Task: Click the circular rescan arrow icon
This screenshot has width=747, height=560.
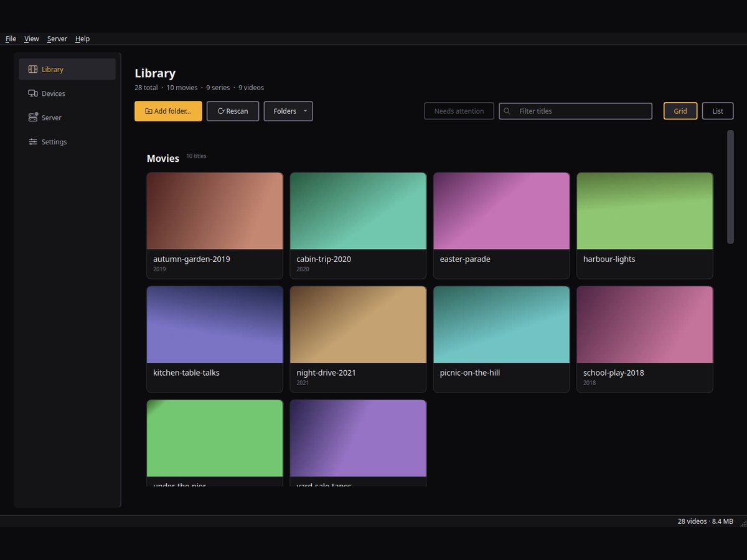Action: point(220,111)
